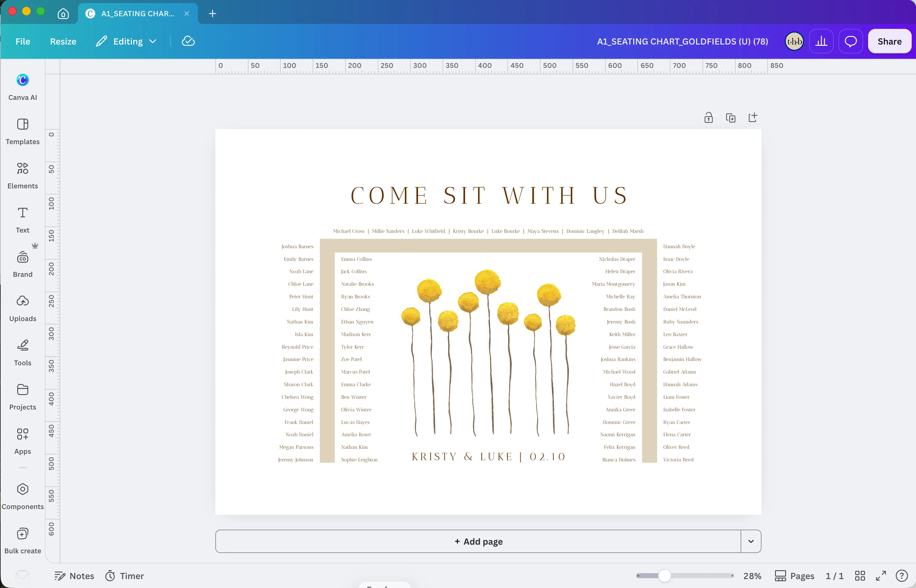This screenshot has width=916, height=588.
Task: Open Canva AI panel
Action: tap(22, 87)
